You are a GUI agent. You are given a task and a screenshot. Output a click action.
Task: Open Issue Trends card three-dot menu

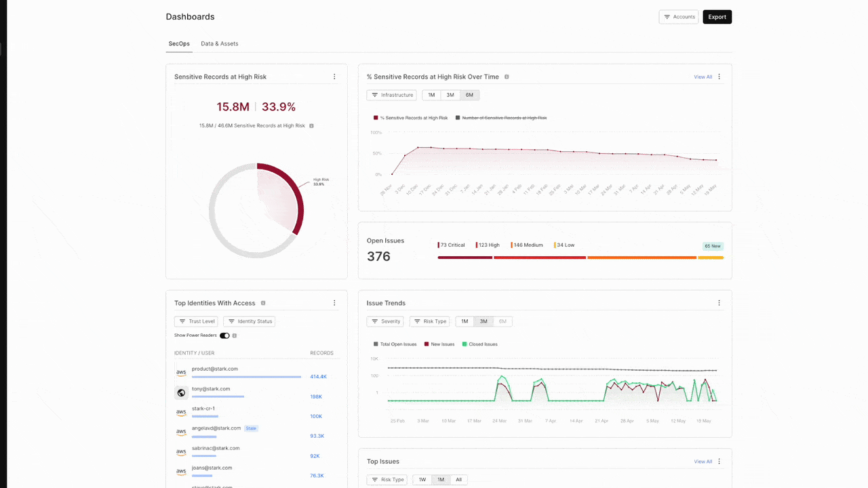click(719, 303)
